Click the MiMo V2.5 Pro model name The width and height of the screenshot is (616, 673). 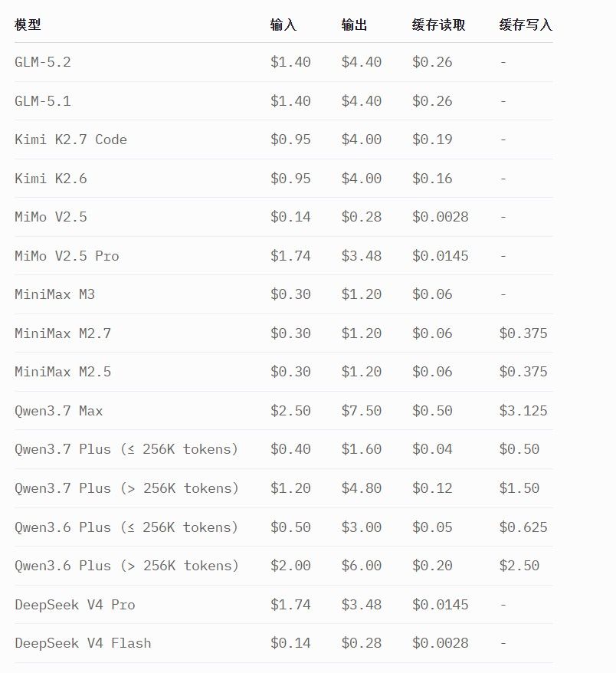point(67,256)
